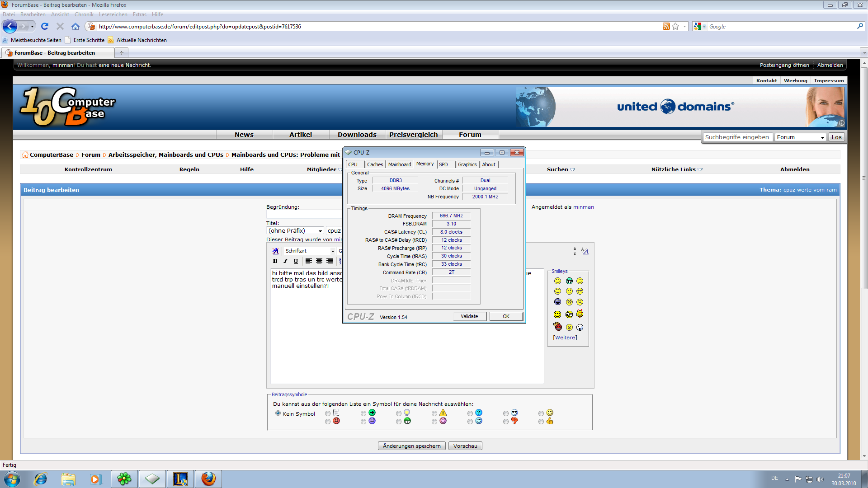The image size is (868, 488).
Task: Click the italic formatting icon
Action: click(285, 261)
